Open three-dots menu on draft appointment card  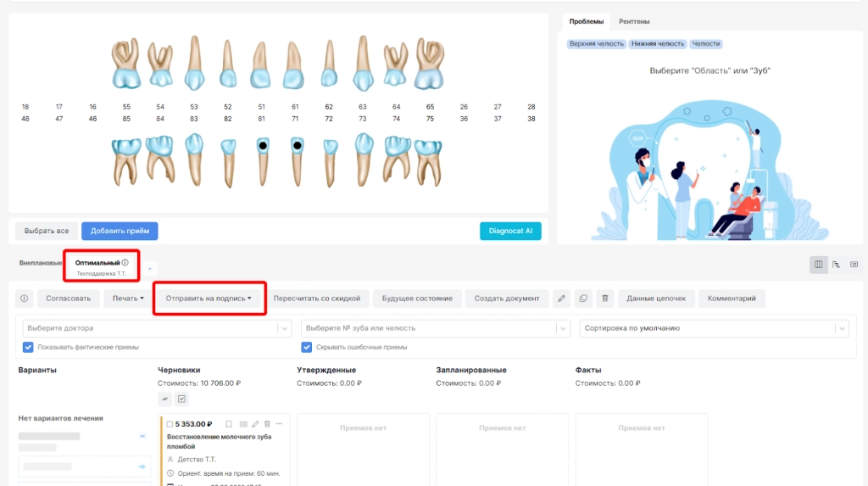point(279,423)
